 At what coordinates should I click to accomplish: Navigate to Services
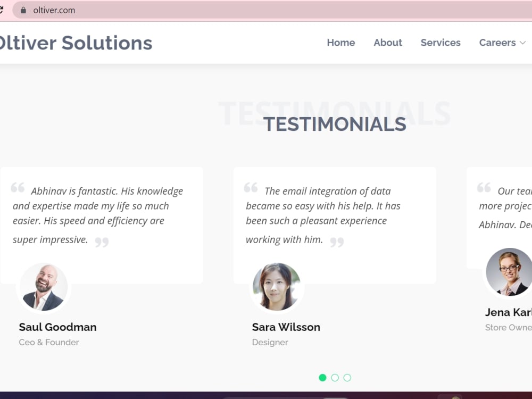[x=440, y=43]
